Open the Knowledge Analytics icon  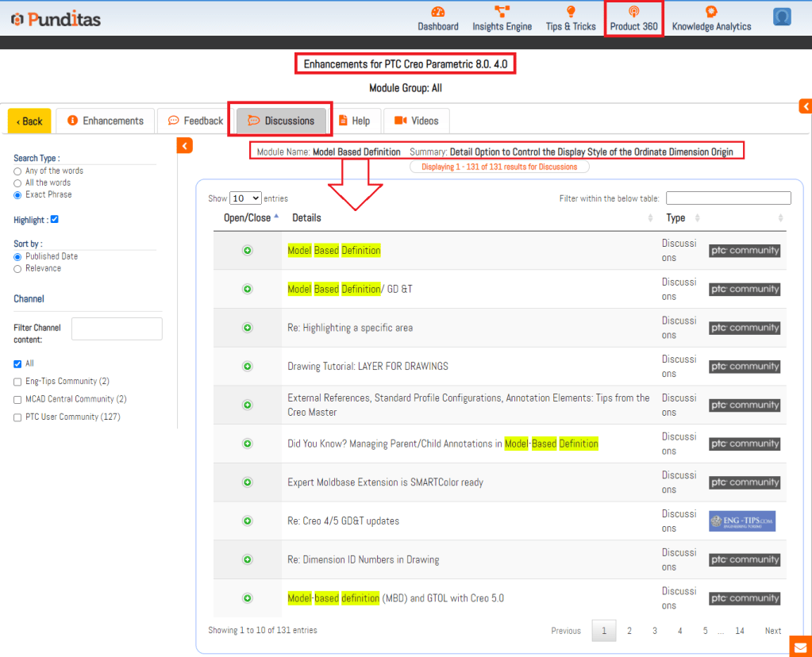click(x=711, y=12)
